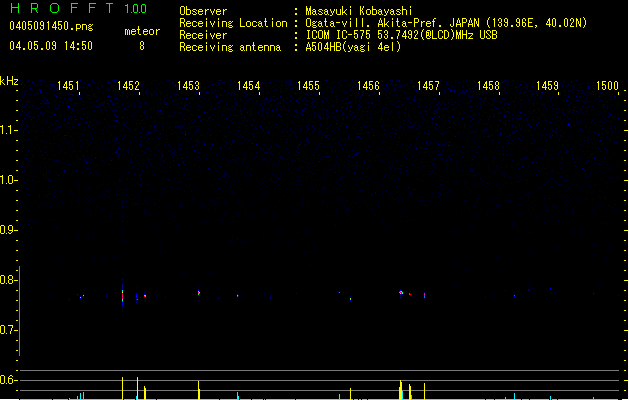The width and height of the screenshot is (629, 400).
Task: Click the 'meteor' count label
Action: [x=142, y=31]
